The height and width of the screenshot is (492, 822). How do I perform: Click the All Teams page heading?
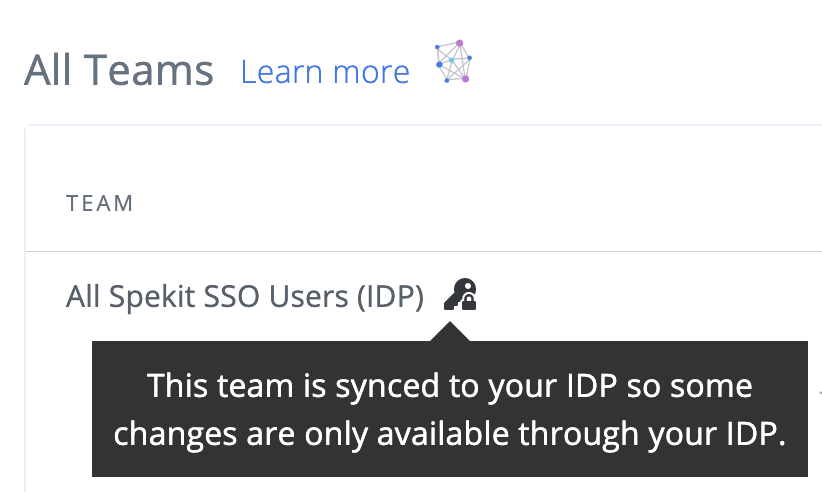click(x=119, y=70)
